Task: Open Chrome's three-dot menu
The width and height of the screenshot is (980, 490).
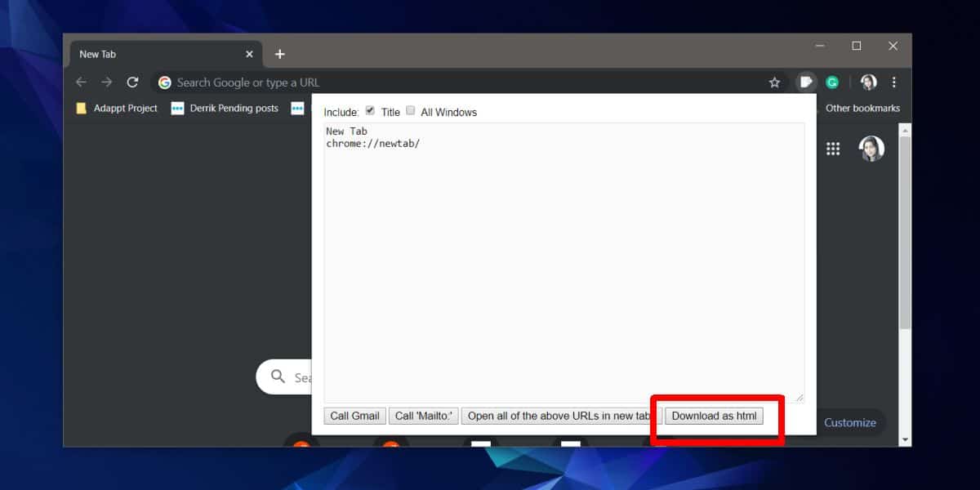Action: (894, 82)
